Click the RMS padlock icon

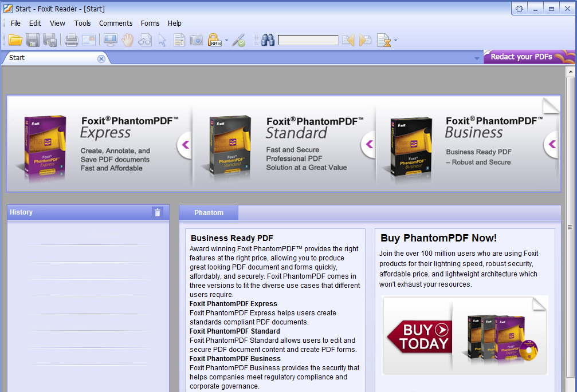pos(214,40)
